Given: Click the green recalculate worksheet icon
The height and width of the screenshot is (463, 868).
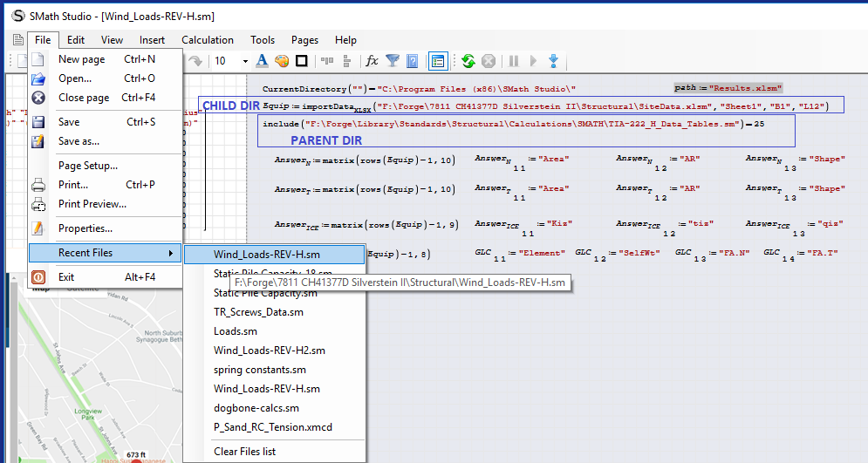Looking at the screenshot, I should pyautogui.click(x=468, y=61).
